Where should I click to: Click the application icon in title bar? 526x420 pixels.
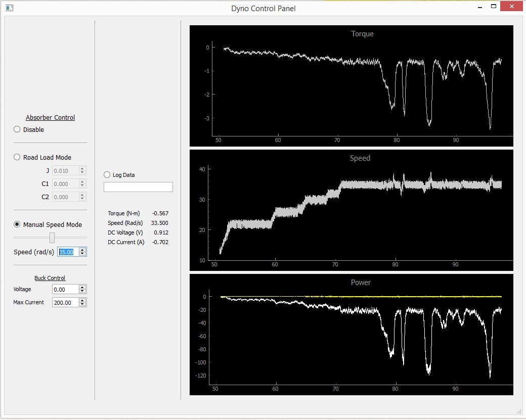click(x=9, y=8)
